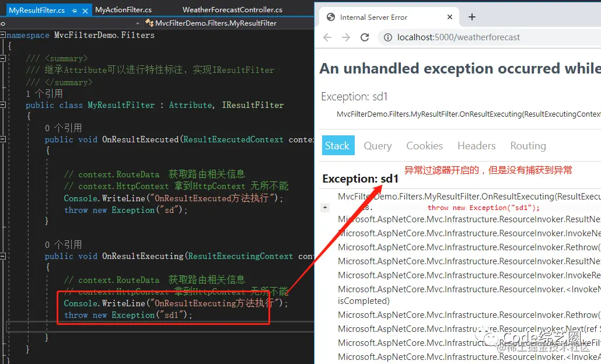
Task: Click '0 个引用' above OnResultExecuting
Action: coord(63,244)
